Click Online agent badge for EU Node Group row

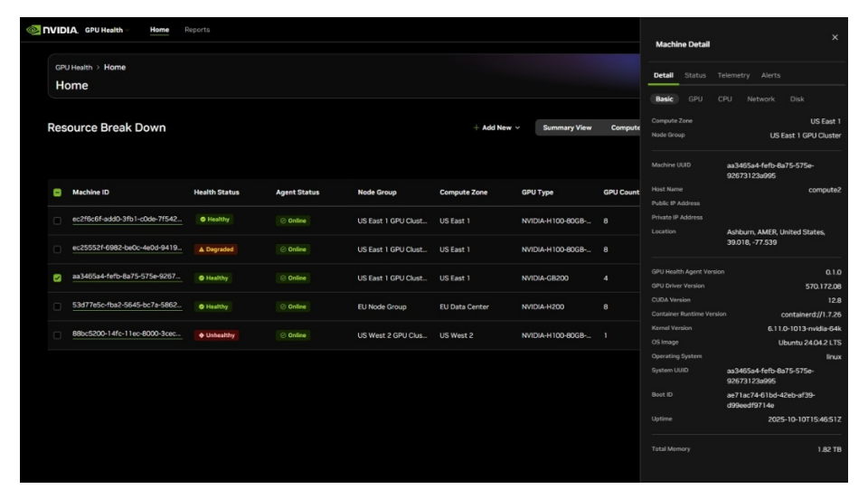[x=297, y=306]
